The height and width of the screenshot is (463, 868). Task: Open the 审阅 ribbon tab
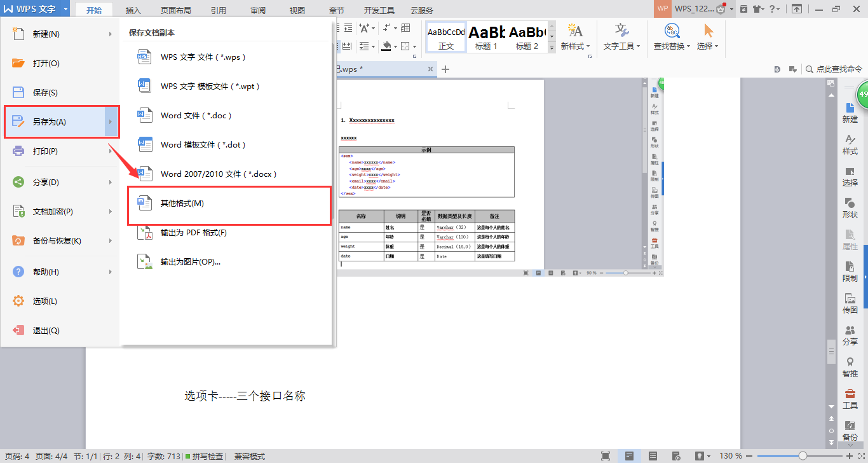(x=258, y=10)
